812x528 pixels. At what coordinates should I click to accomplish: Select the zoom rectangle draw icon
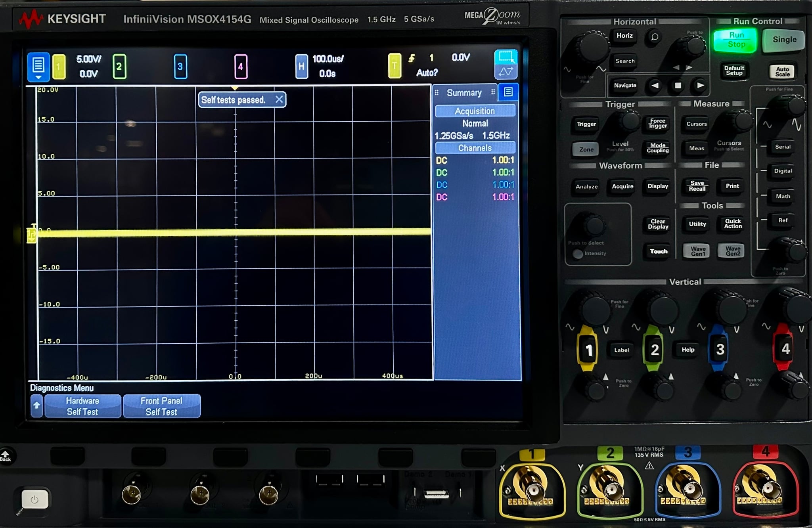(x=506, y=56)
